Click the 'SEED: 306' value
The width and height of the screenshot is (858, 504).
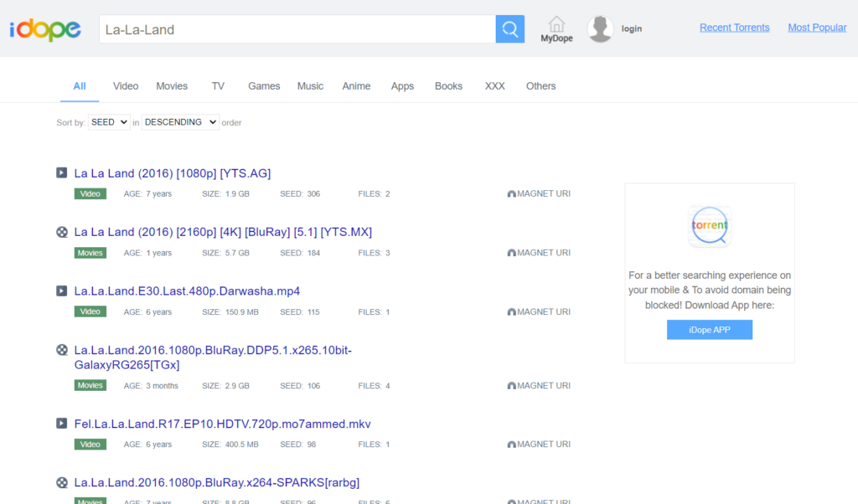point(300,194)
